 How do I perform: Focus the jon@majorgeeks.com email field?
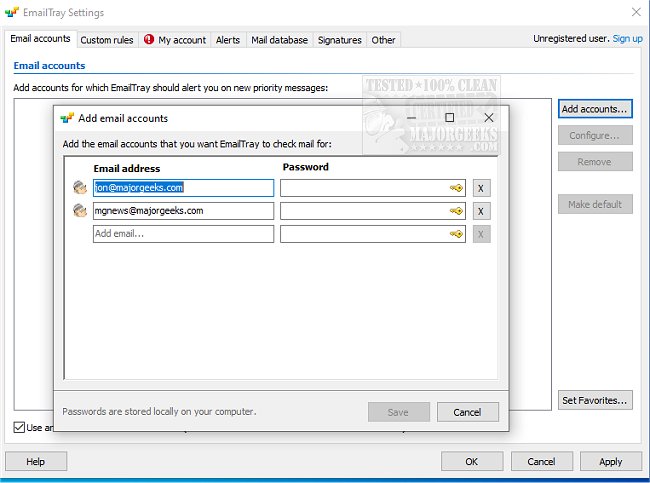click(x=183, y=188)
